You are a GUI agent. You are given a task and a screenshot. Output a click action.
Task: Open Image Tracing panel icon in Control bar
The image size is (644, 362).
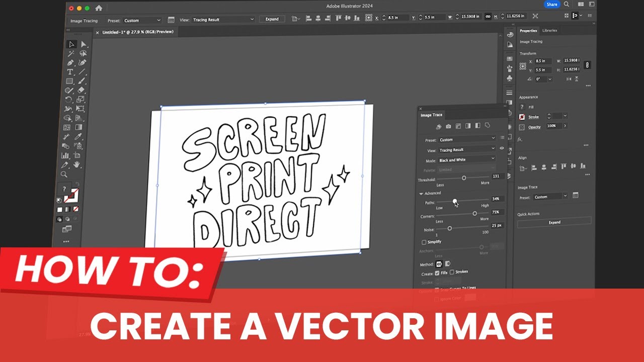coord(171,20)
